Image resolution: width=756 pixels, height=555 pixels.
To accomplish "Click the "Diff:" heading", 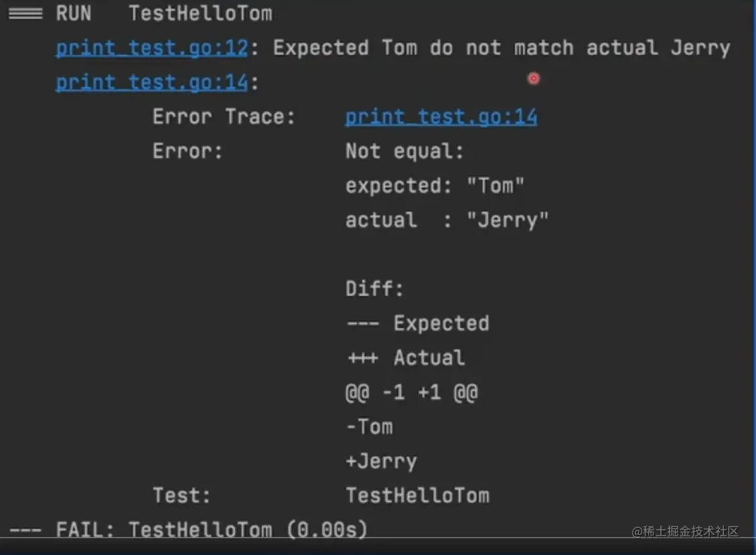I will pos(374,289).
